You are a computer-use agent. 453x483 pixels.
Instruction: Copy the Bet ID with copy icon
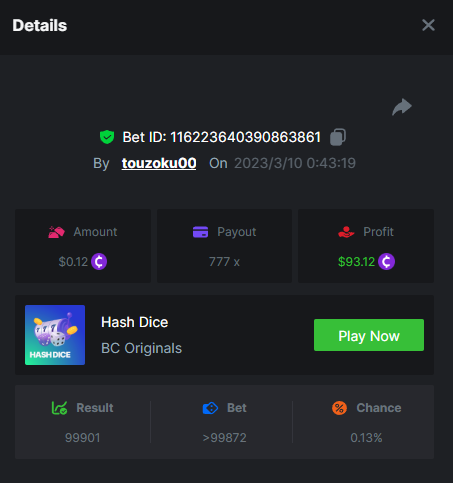338,137
